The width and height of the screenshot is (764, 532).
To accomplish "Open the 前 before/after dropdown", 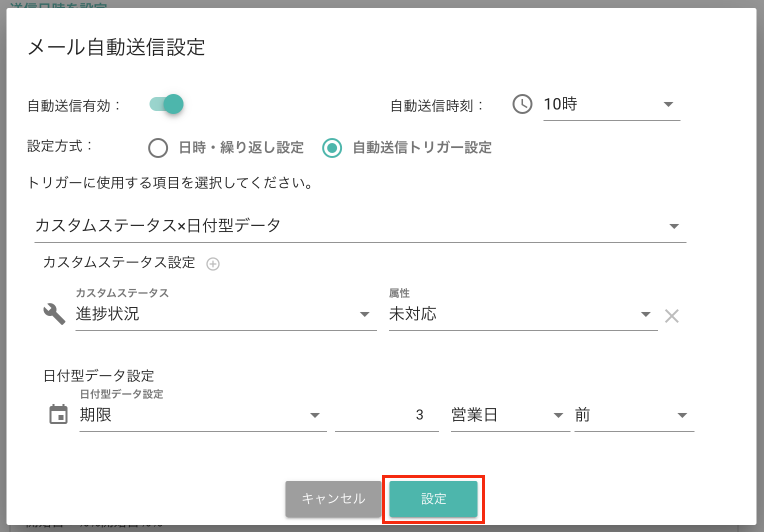I will click(x=634, y=415).
